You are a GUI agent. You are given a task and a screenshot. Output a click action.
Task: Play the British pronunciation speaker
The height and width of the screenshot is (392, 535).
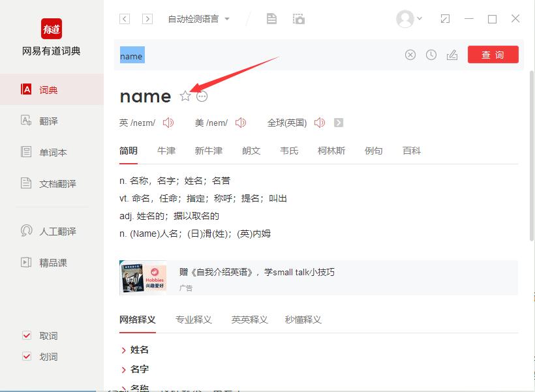(x=168, y=123)
